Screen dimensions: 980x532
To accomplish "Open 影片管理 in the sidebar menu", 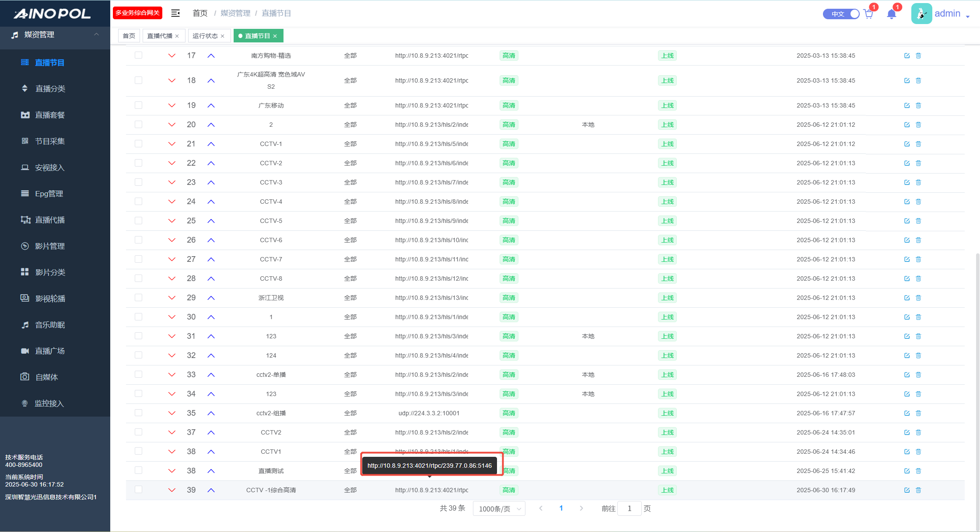I will [50, 246].
